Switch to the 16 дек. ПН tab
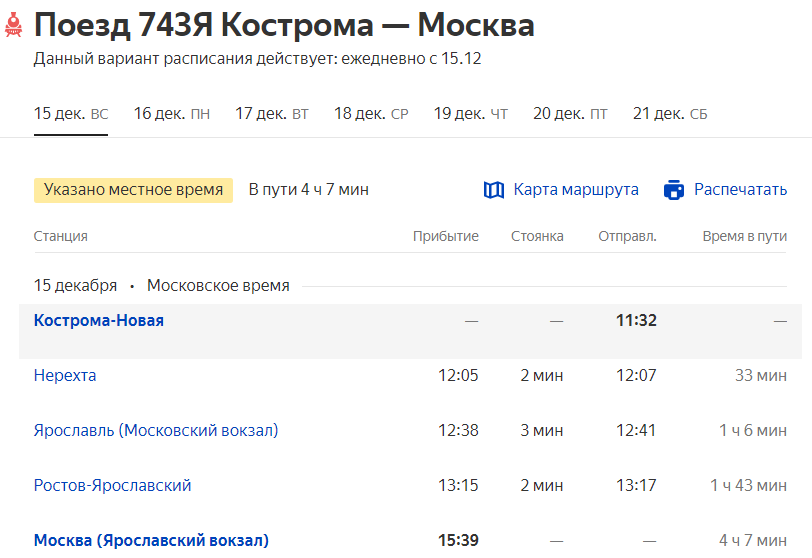The width and height of the screenshot is (812, 558). point(171,114)
